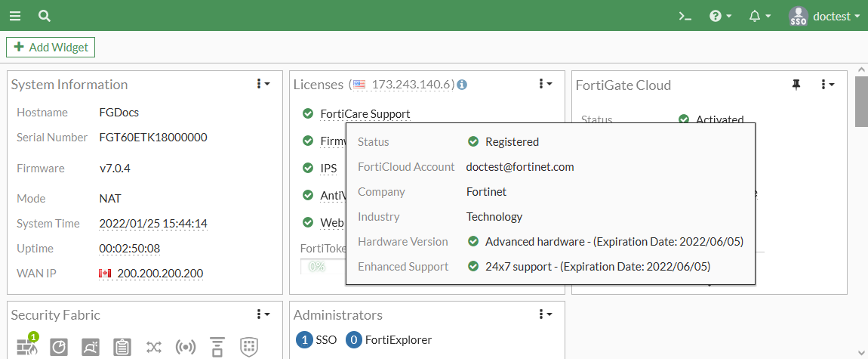Open the CLI console icon

pyautogui.click(x=685, y=16)
